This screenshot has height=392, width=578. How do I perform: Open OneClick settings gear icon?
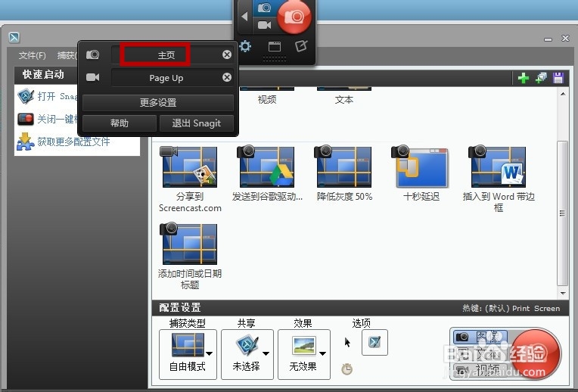tap(245, 46)
